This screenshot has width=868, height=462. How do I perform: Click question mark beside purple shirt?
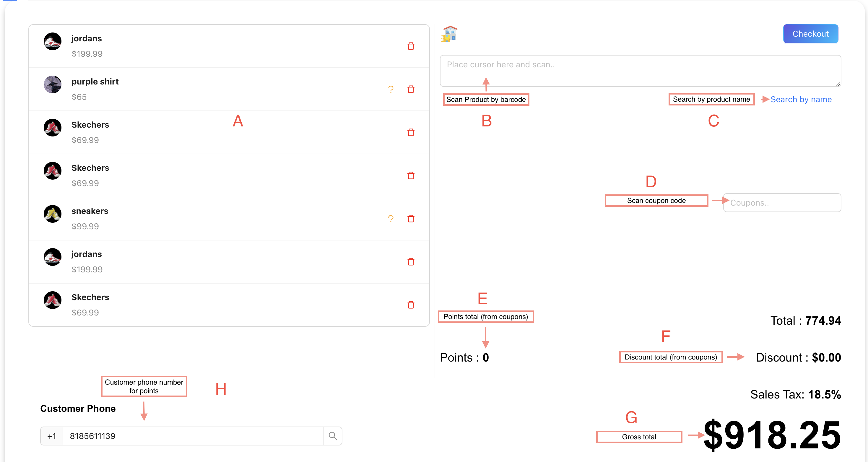[391, 89]
